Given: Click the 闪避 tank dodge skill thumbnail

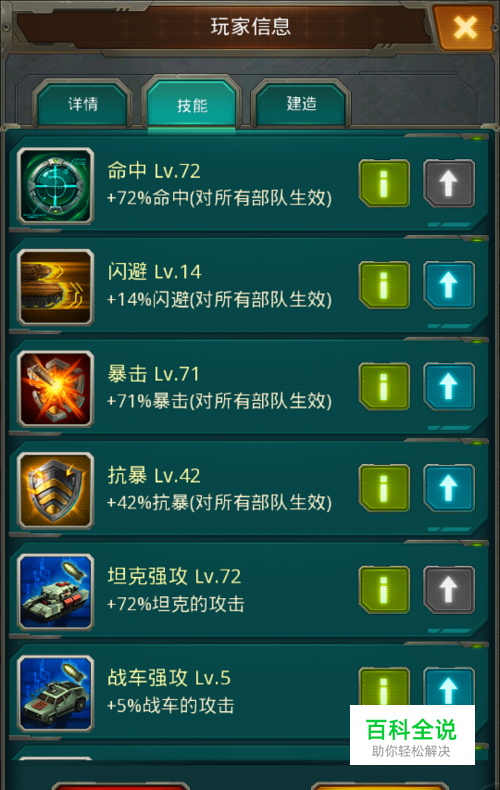Looking at the screenshot, I should coord(55,287).
